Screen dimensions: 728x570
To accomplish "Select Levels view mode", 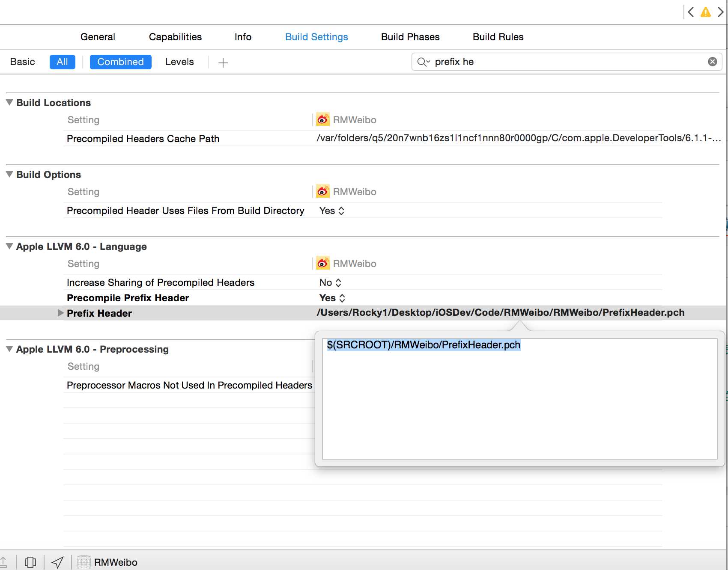I will (x=179, y=62).
